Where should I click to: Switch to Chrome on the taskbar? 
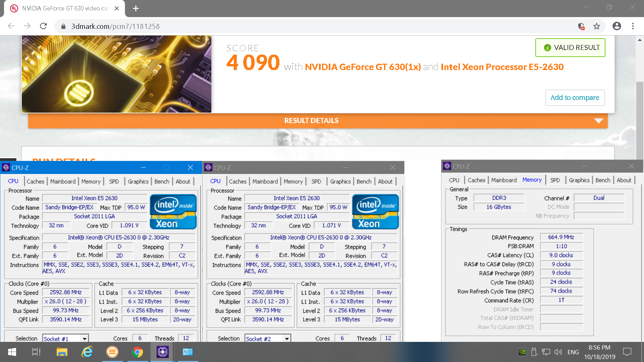tap(137, 352)
